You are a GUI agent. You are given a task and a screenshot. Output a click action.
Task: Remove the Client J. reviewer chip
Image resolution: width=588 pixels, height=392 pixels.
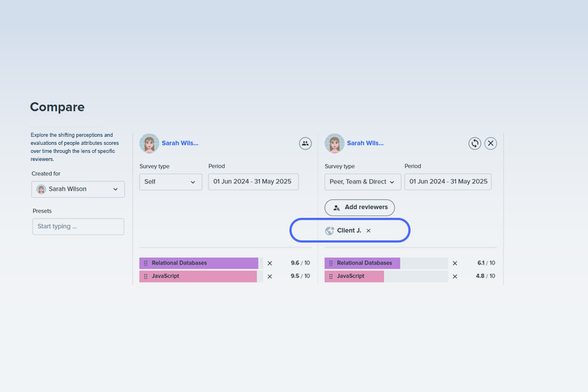tap(369, 230)
